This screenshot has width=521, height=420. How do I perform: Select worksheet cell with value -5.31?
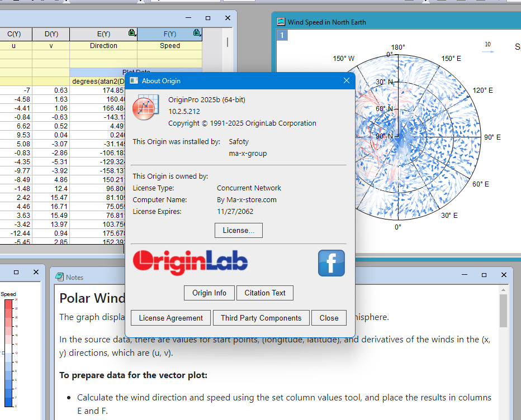tap(51, 162)
